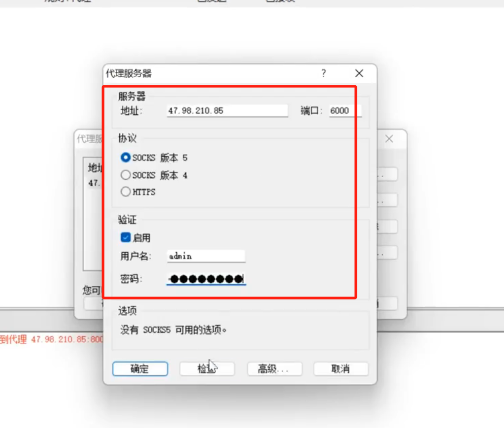
Task: Toggle the 启用 authentication checkbox
Action: coord(125,238)
